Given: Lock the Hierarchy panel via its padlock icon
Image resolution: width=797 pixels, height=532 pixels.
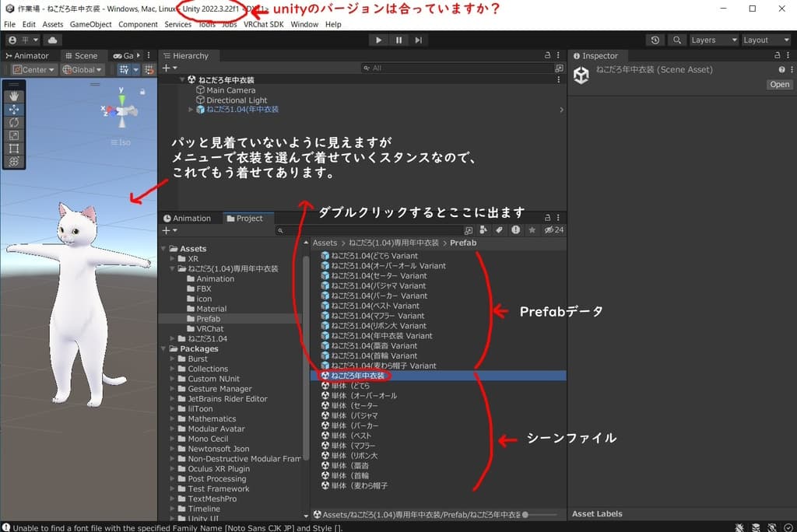Looking at the screenshot, I should coord(547,55).
